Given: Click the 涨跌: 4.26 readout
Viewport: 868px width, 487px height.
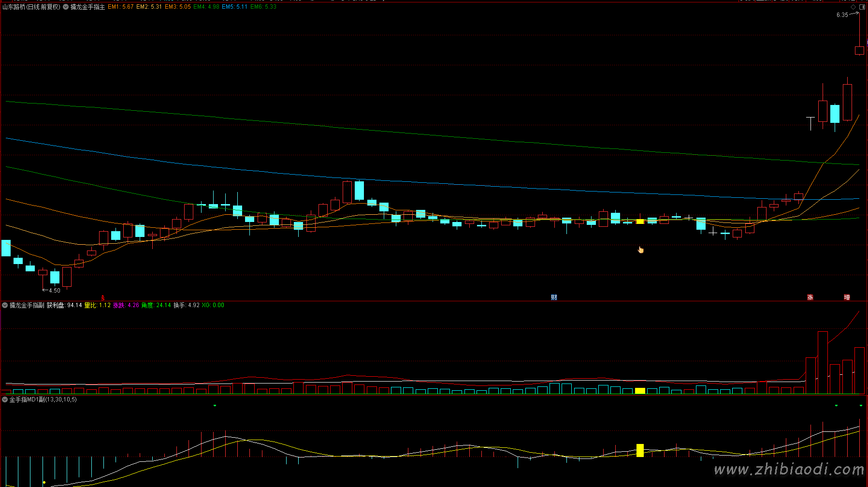Looking at the screenshot, I should tap(126, 305).
